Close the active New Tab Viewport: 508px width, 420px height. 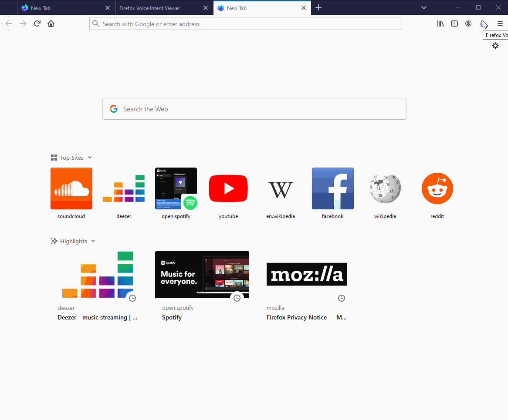coord(304,8)
